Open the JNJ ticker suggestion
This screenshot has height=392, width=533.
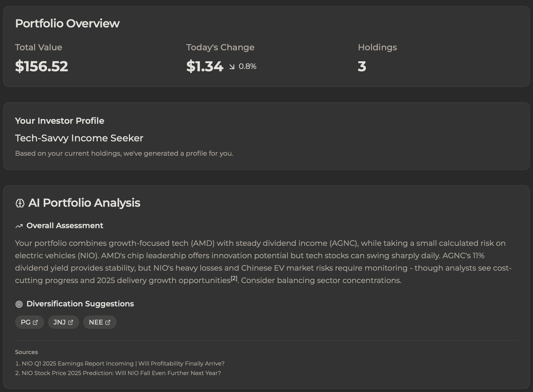click(60, 322)
